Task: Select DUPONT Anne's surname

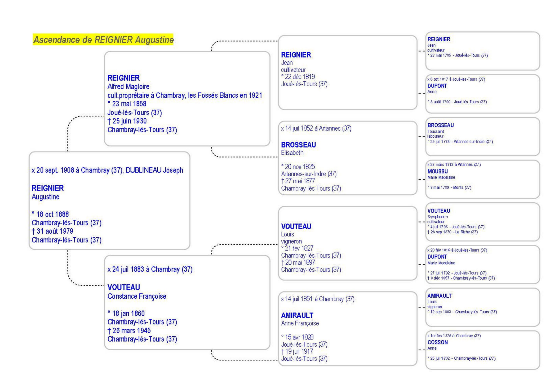Action: tap(437, 86)
